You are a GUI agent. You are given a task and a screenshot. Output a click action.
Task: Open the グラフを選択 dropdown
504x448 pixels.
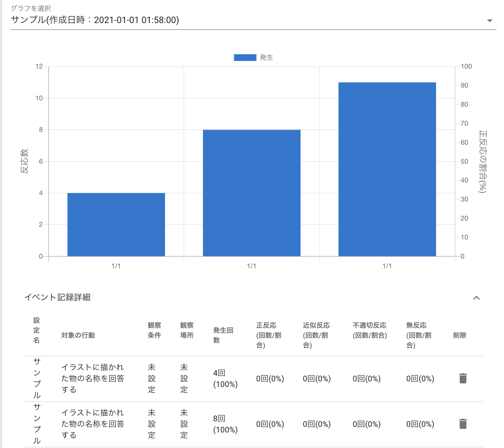pyautogui.click(x=253, y=20)
